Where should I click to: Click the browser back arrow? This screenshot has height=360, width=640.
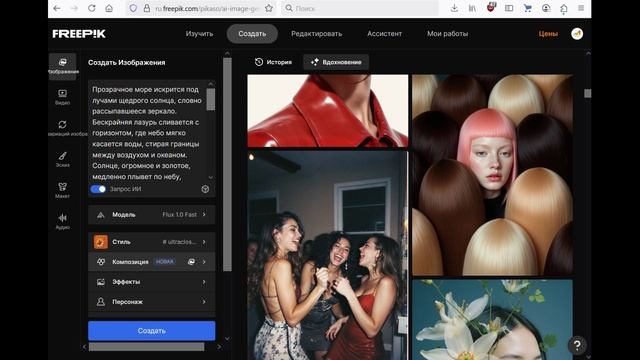coord(57,8)
